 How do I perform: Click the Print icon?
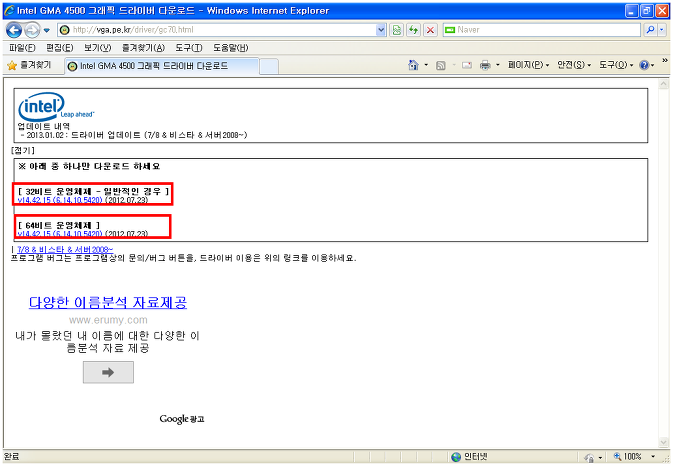485,65
